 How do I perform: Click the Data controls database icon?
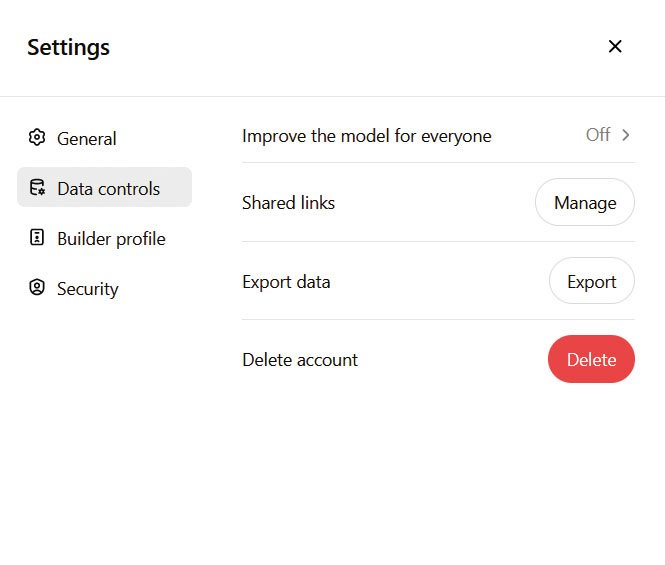[37, 187]
